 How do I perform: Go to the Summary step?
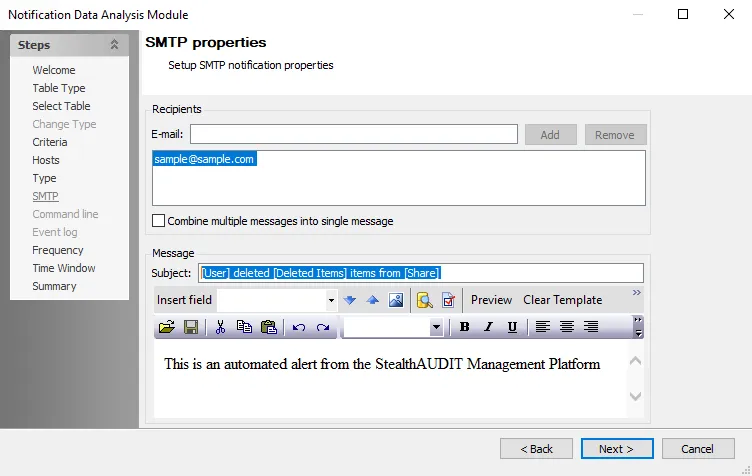click(x=54, y=286)
